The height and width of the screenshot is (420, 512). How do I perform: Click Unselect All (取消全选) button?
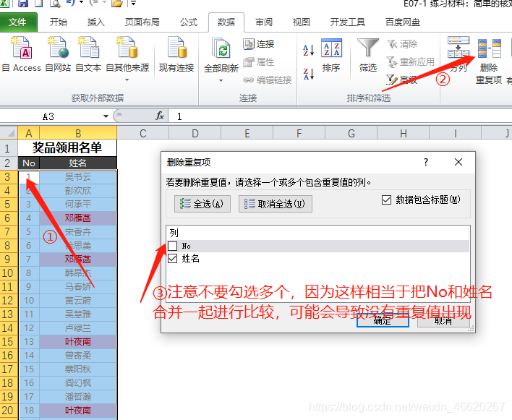click(x=275, y=204)
